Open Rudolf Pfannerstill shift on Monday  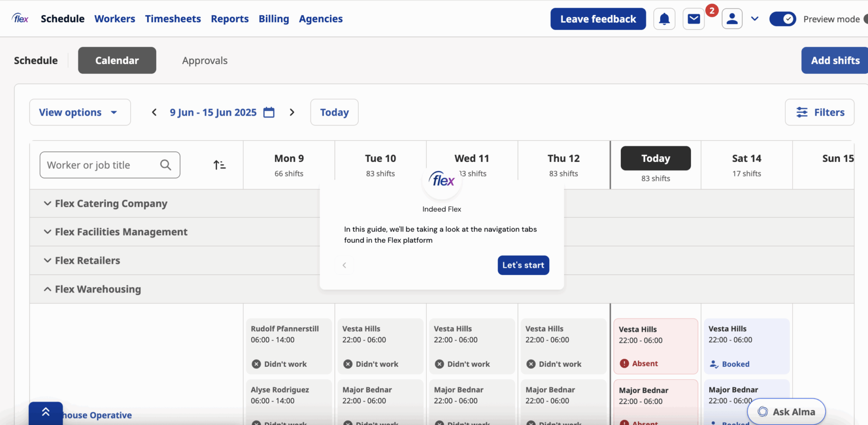click(x=289, y=346)
